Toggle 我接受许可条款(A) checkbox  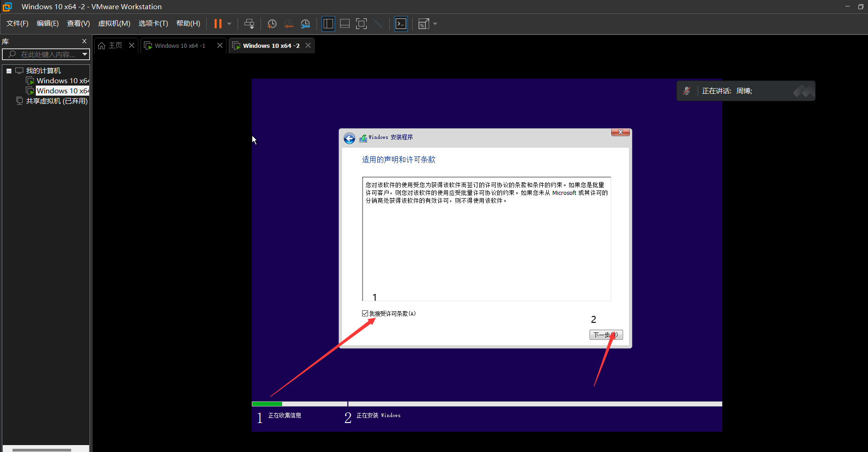(x=365, y=314)
